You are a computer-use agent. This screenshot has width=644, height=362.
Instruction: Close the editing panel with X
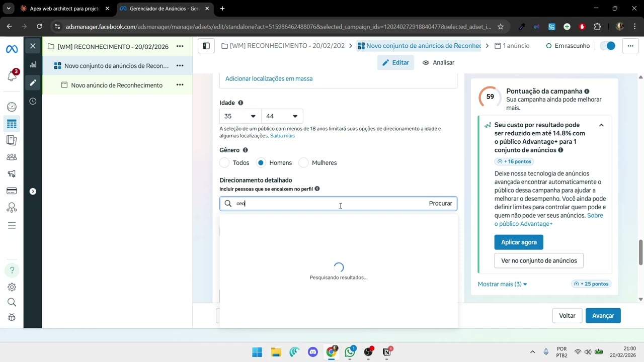tap(33, 46)
